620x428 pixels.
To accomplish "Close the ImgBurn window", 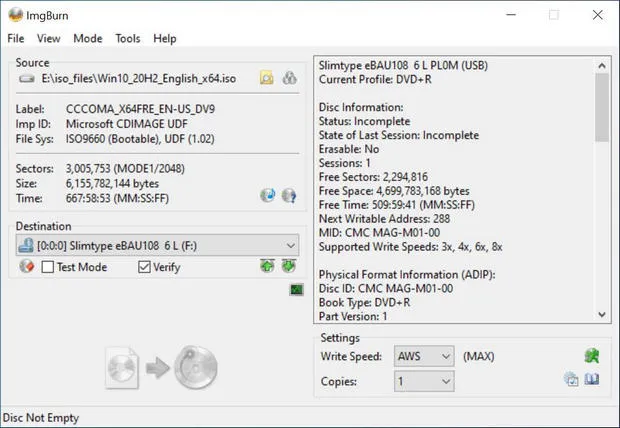I will (x=597, y=15).
